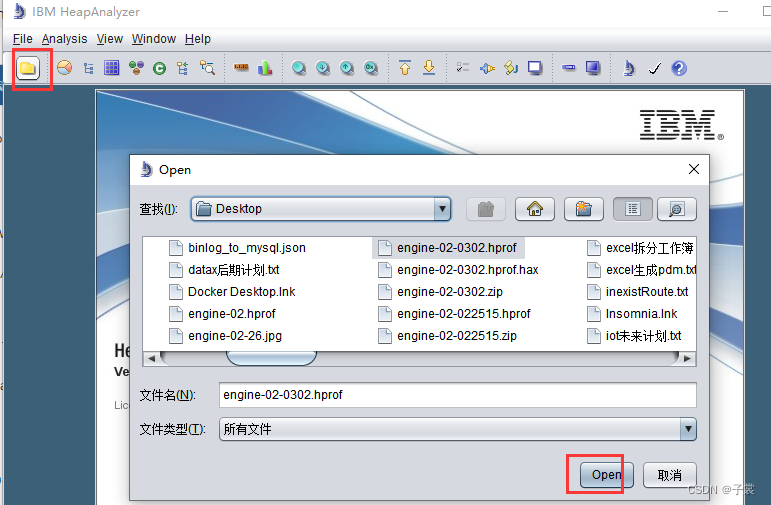Click the microscope toolbar icon
This screenshot has width=771, height=505.
click(629, 68)
